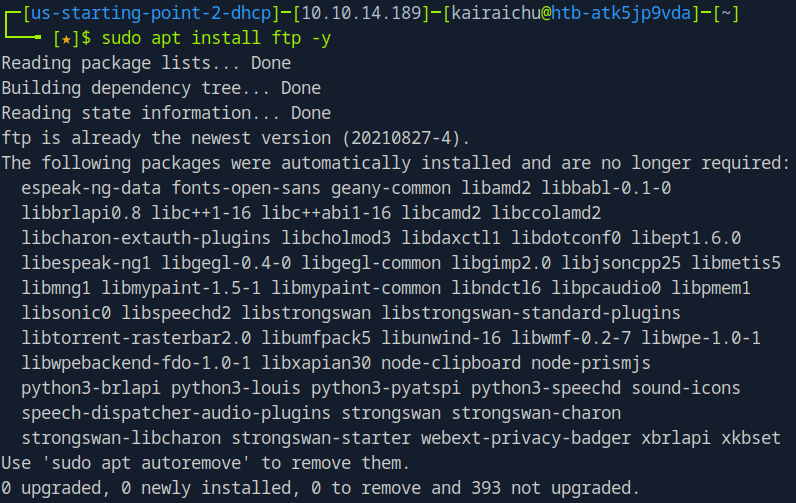Click the IP address 10.10.14.189
Screen dimensions: 796x503
coord(300,14)
